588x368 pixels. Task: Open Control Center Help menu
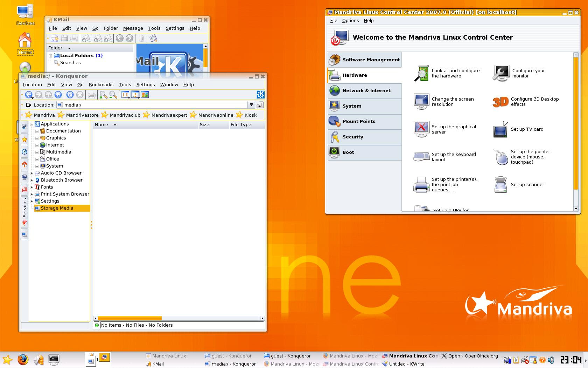coord(369,20)
